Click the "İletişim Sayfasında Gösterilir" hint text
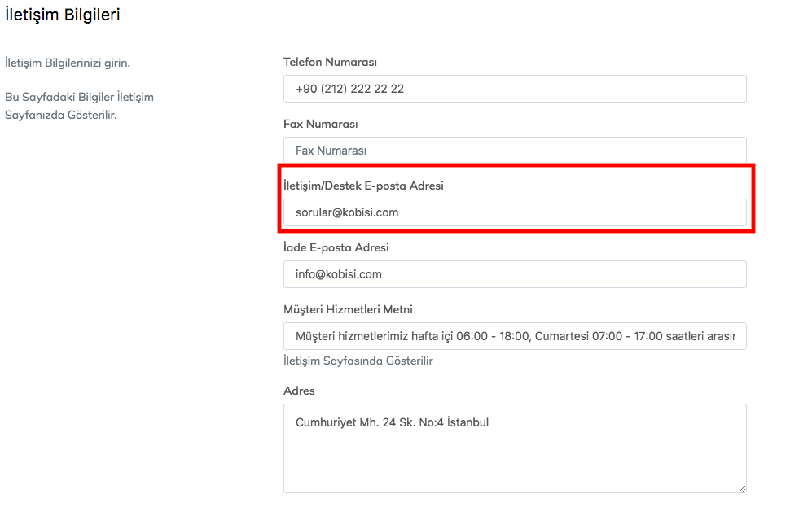 pos(358,361)
